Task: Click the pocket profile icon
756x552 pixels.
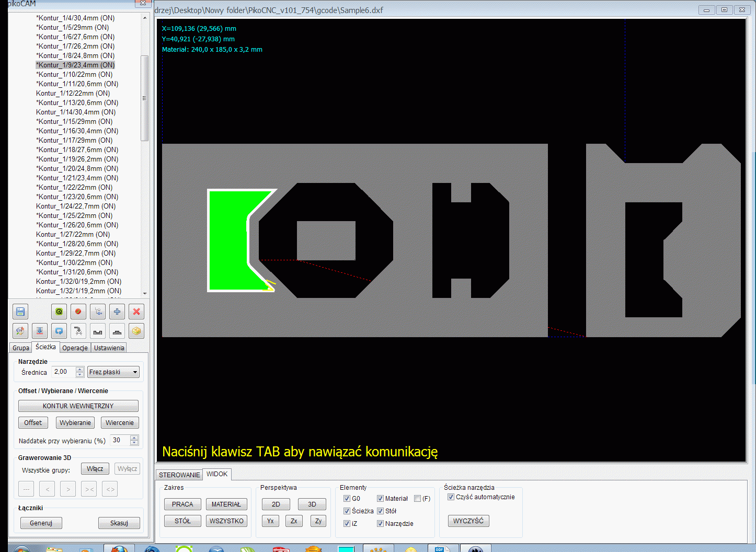Action: 98,331
